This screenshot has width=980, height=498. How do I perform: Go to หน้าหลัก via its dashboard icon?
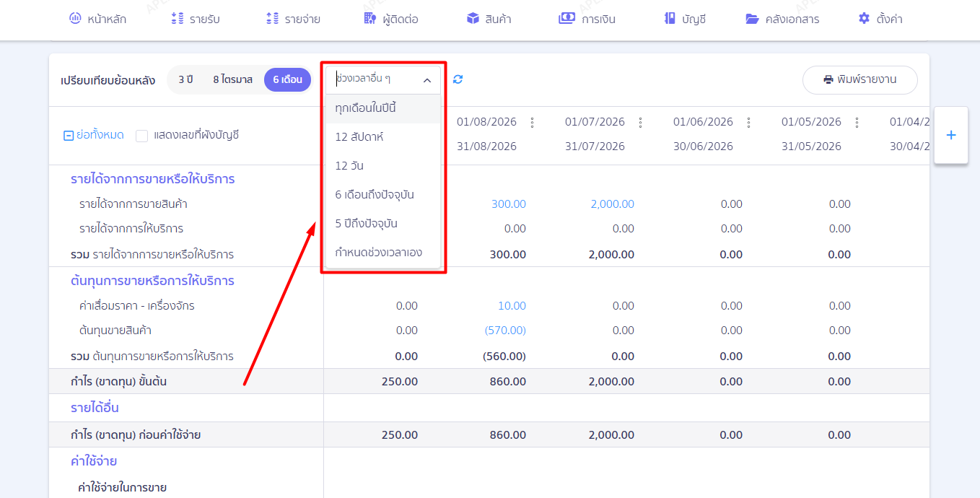pyautogui.click(x=75, y=19)
